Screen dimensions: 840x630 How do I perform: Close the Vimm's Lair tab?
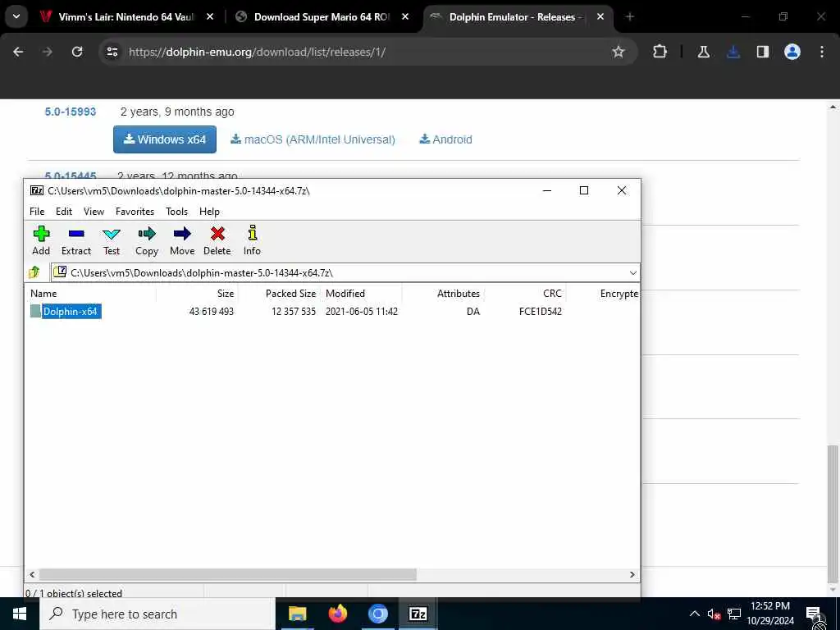point(210,17)
